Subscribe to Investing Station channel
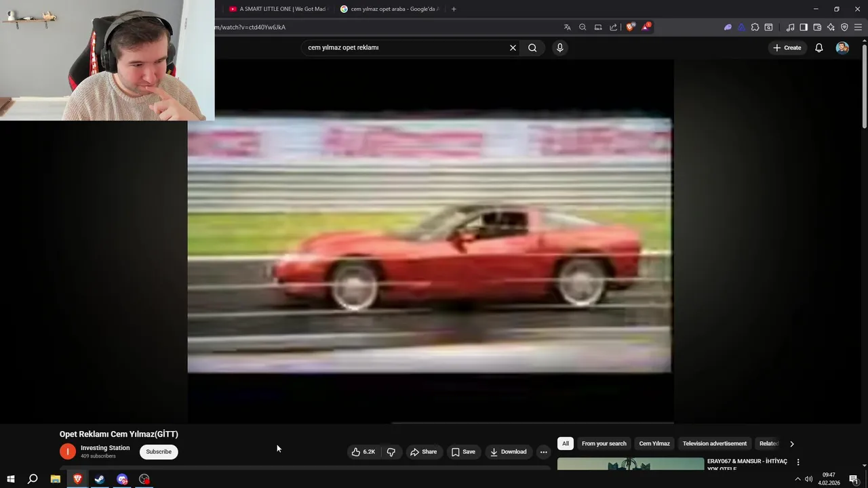This screenshot has width=868, height=488. tap(159, 451)
